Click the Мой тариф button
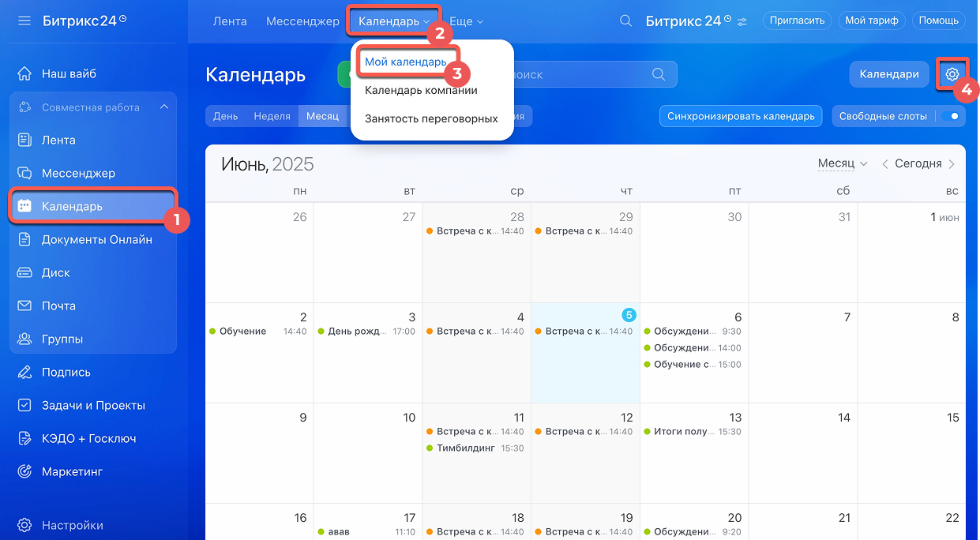This screenshot has width=980, height=540. [872, 21]
